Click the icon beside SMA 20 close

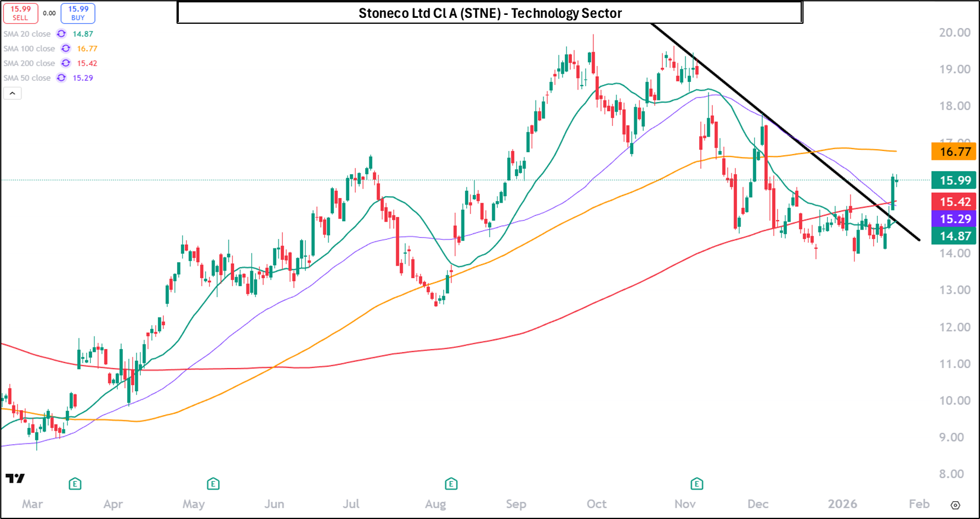point(61,34)
